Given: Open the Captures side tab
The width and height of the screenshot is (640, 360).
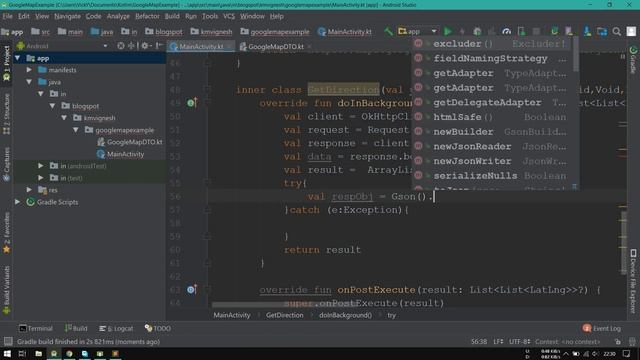Looking at the screenshot, I should (6, 165).
